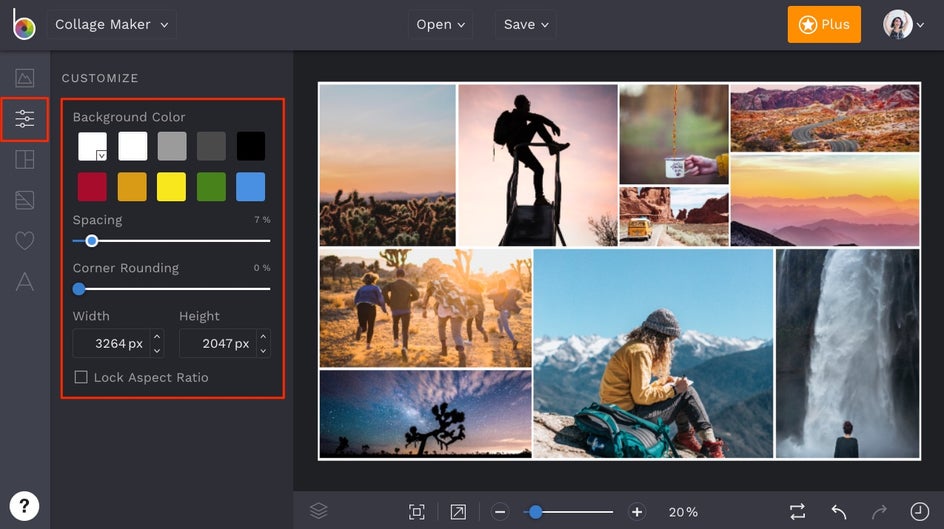This screenshot has height=529, width=944.
Task: Open the Patterns sidebar icon
Action: [25, 200]
